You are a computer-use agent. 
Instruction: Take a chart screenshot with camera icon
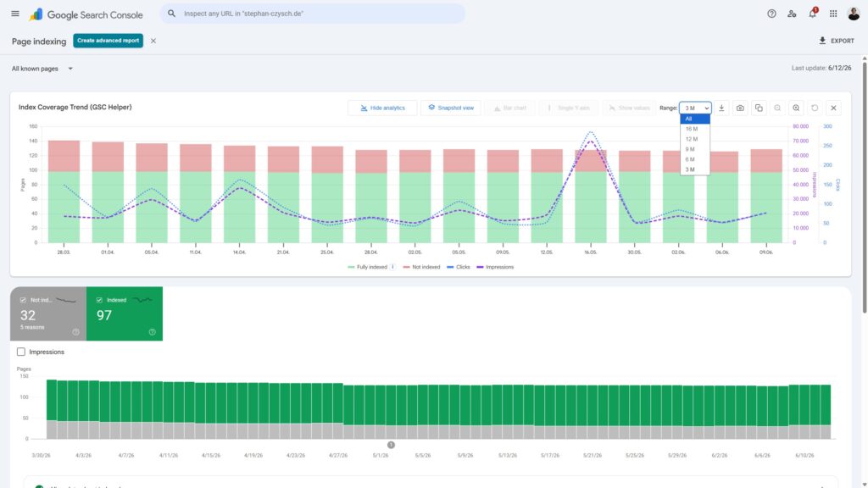pyautogui.click(x=740, y=108)
